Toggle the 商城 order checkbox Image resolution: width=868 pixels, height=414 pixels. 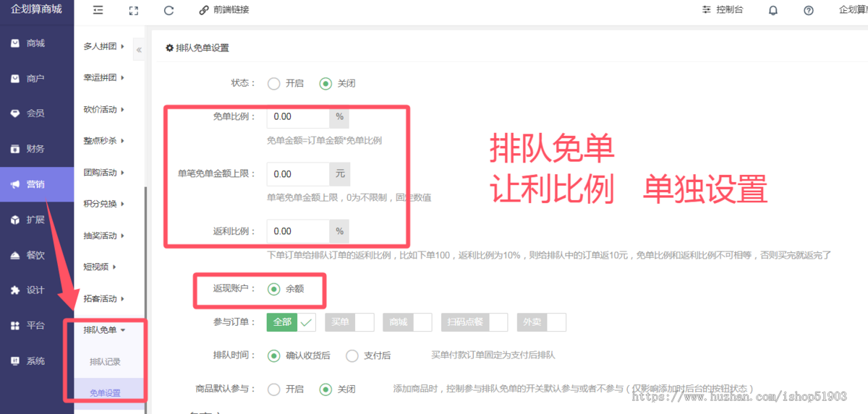(x=407, y=322)
